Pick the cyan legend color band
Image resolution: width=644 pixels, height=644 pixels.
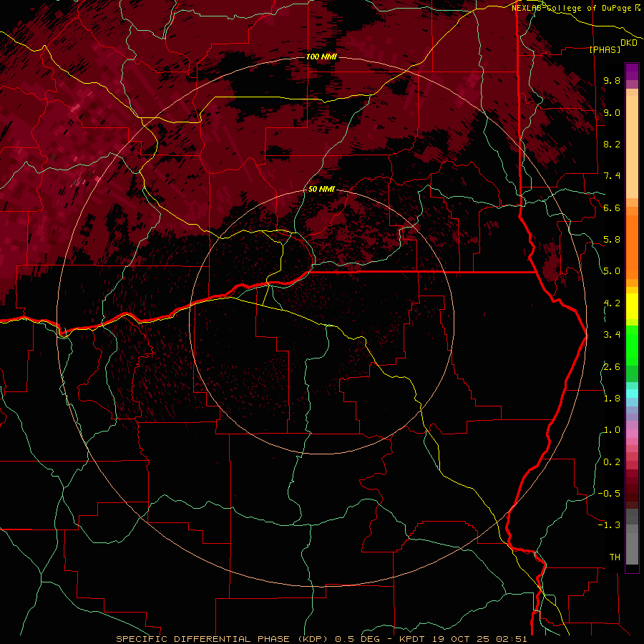[632, 394]
